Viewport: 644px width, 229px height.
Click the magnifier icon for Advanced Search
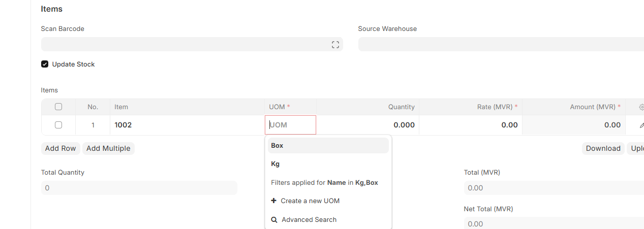click(x=274, y=220)
